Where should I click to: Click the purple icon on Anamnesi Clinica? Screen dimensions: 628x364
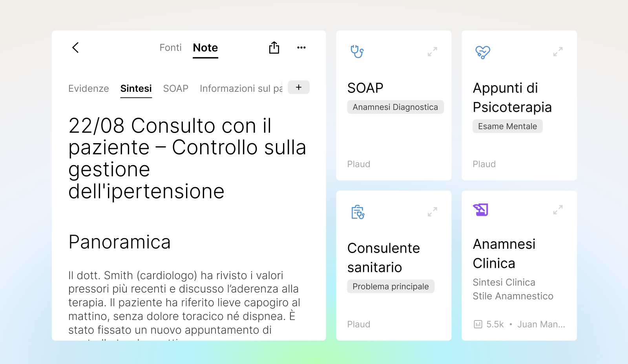click(480, 210)
